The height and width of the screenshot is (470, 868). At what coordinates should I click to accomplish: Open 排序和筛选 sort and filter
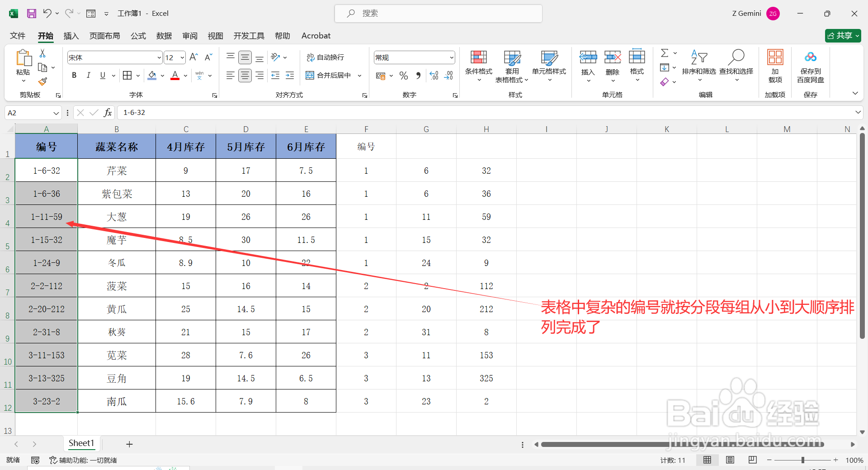click(699, 63)
